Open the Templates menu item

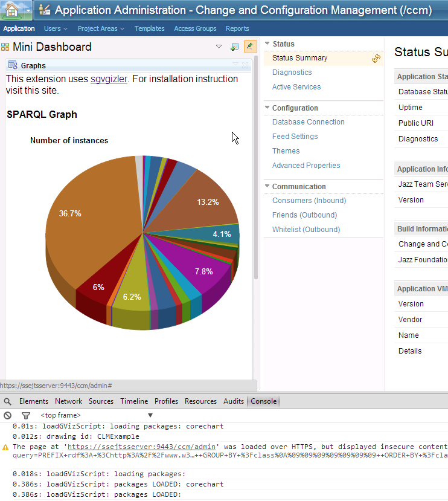(x=149, y=28)
